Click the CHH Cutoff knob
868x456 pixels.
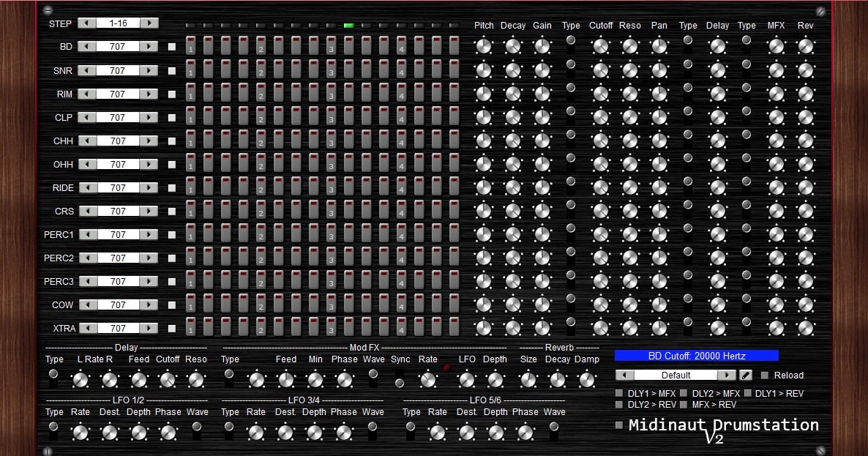click(601, 140)
